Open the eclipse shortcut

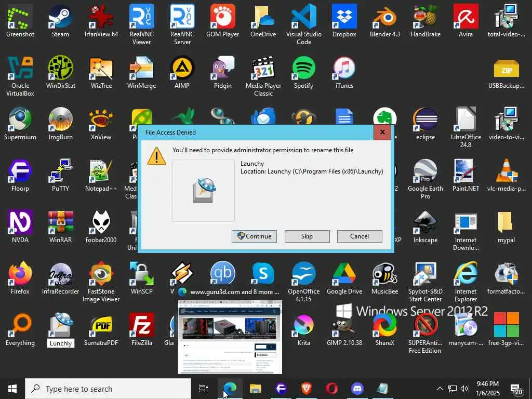point(425,124)
